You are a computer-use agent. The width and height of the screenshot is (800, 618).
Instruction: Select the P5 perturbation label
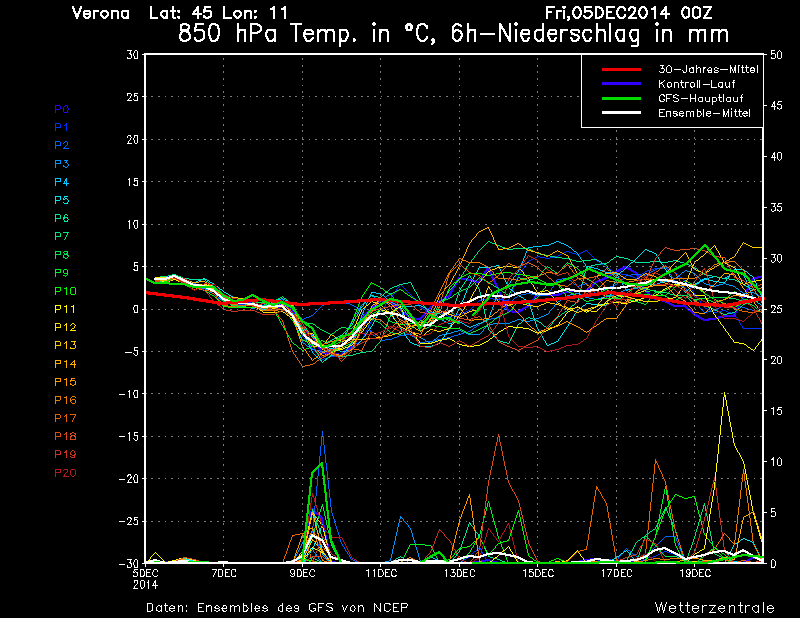coord(62,200)
